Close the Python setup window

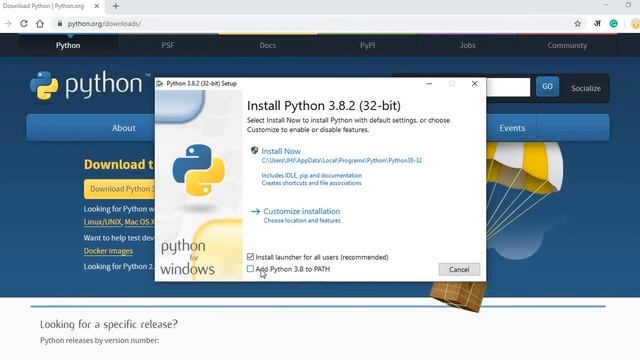[474, 83]
